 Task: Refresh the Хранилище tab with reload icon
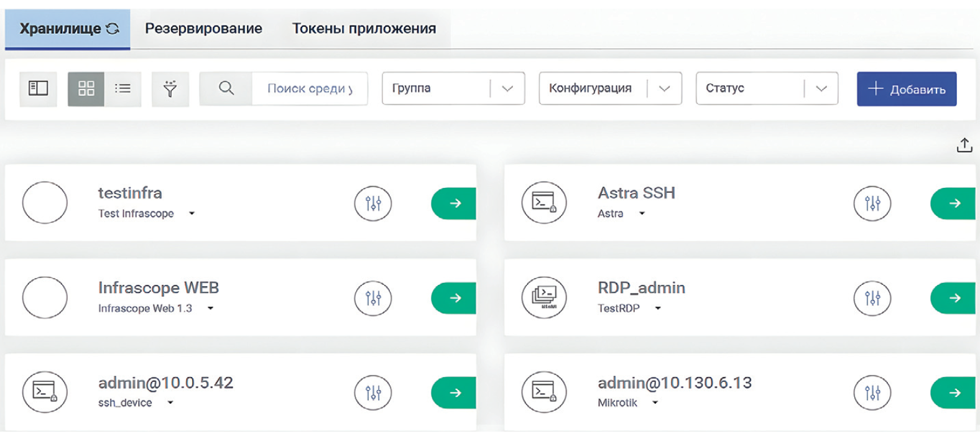113,29
